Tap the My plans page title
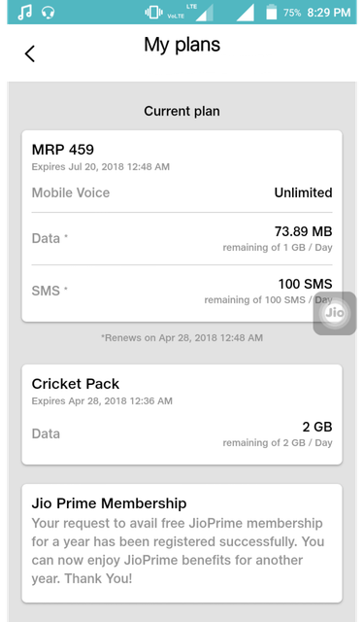This screenshot has width=364, height=622. (x=182, y=45)
